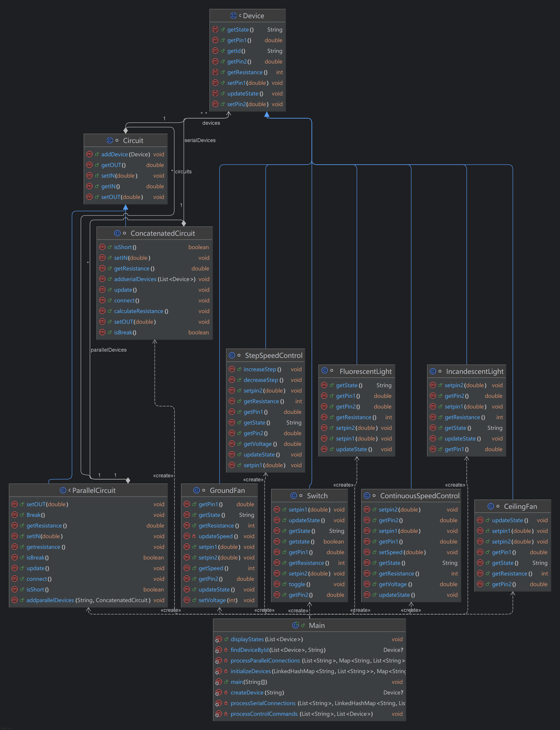560x730 pixels.
Task: Click the ConcatenatedCircuit class icon
Action: click(x=117, y=233)
